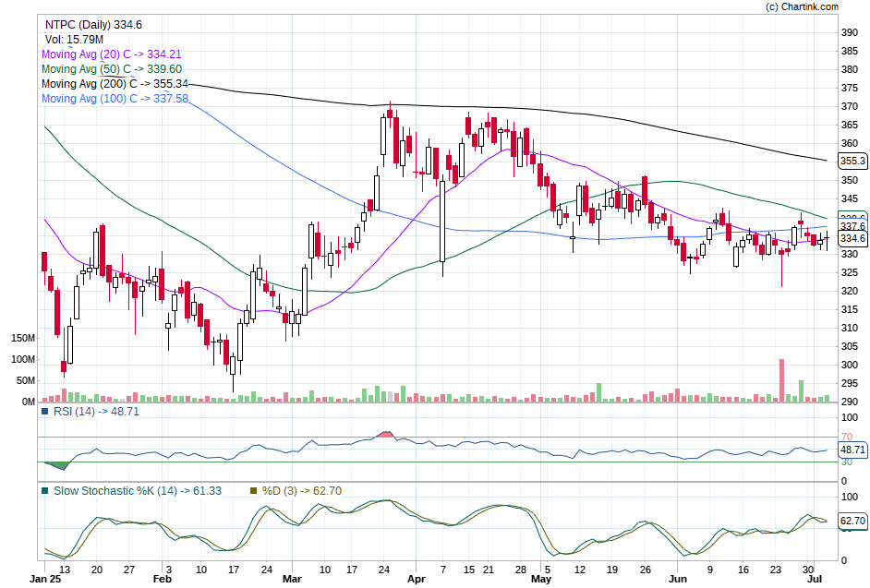870x588 pixels.
Task: Click the 13 date label in January
Action: (65, 570)
